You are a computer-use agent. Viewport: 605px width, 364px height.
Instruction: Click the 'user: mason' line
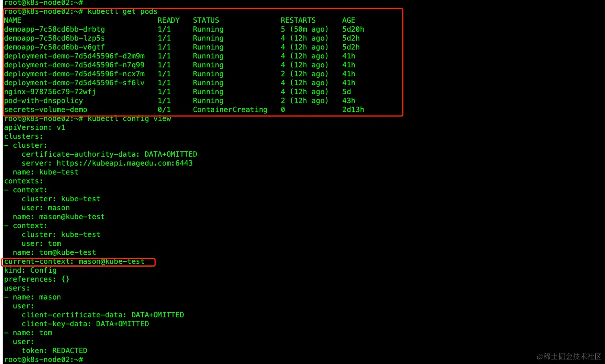point(45,208)
